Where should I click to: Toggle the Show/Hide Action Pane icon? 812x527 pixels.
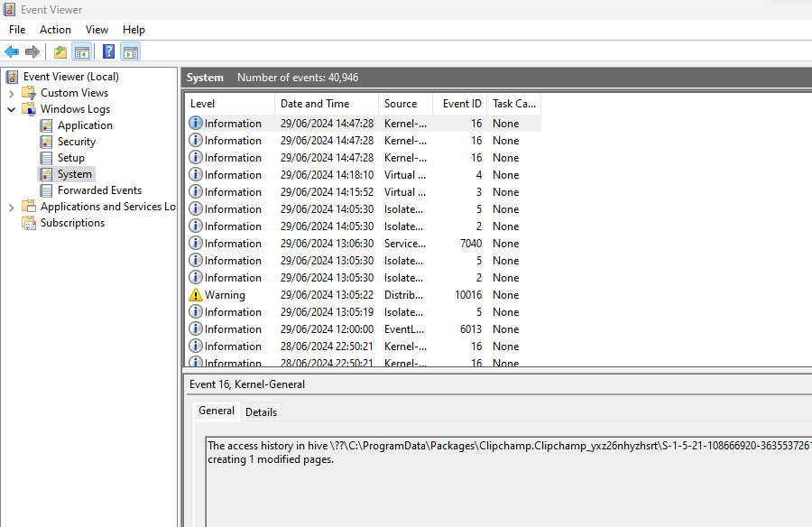click(130, 51)
